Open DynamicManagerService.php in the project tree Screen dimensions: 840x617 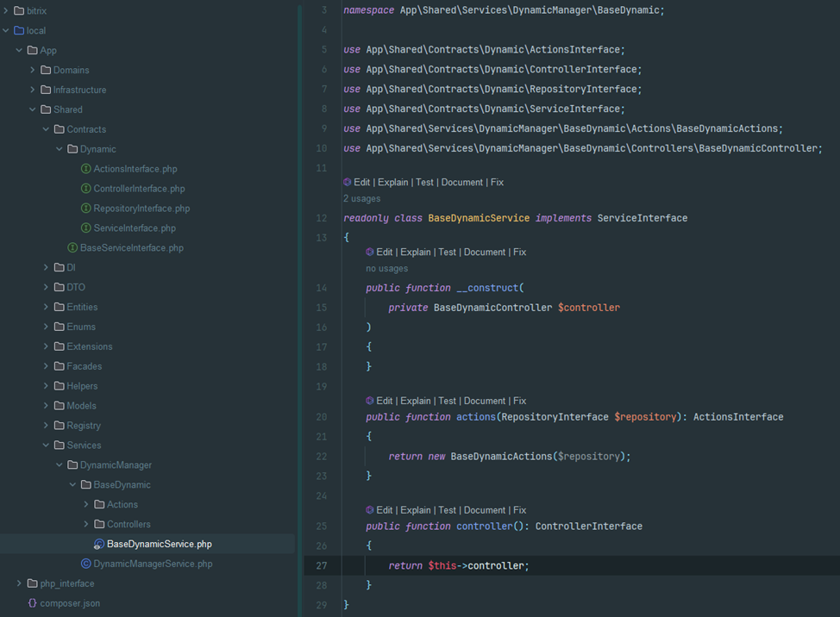(x=153, y=564)
